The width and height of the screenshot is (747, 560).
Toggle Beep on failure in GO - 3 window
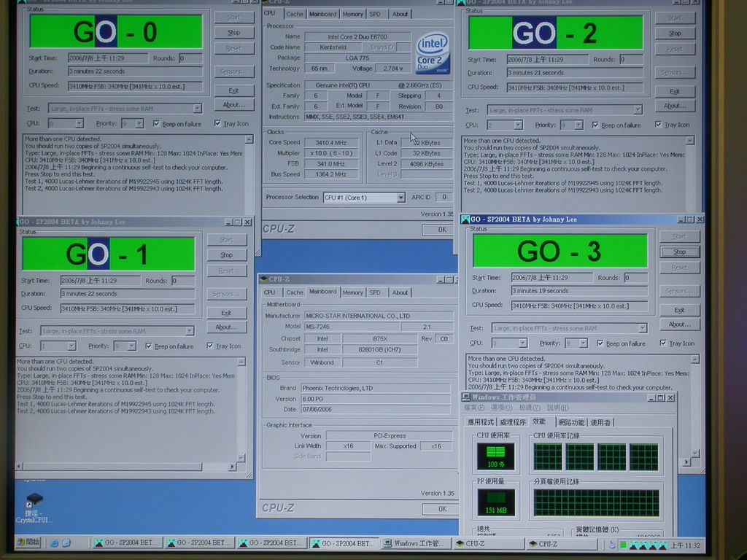[x=600, y=343]
